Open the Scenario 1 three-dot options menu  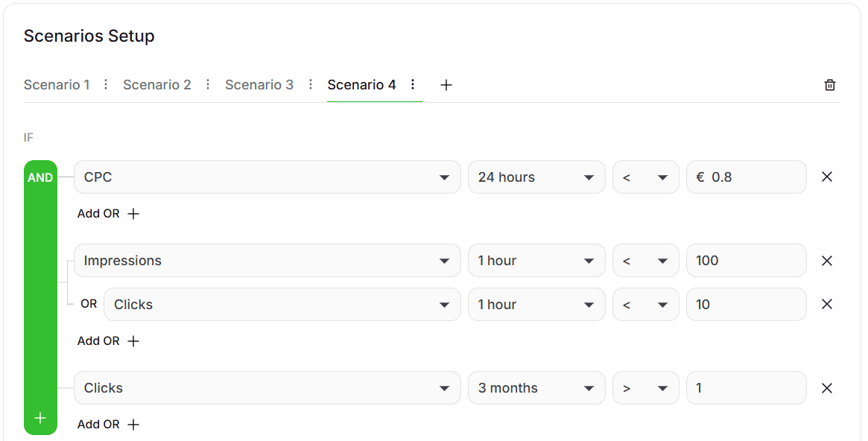coord(106,85)
